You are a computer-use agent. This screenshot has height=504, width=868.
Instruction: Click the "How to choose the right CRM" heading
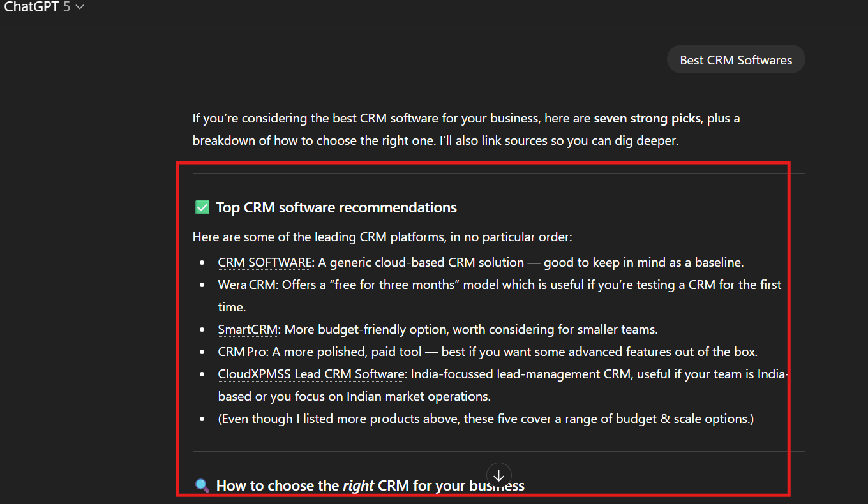(370, 485)
